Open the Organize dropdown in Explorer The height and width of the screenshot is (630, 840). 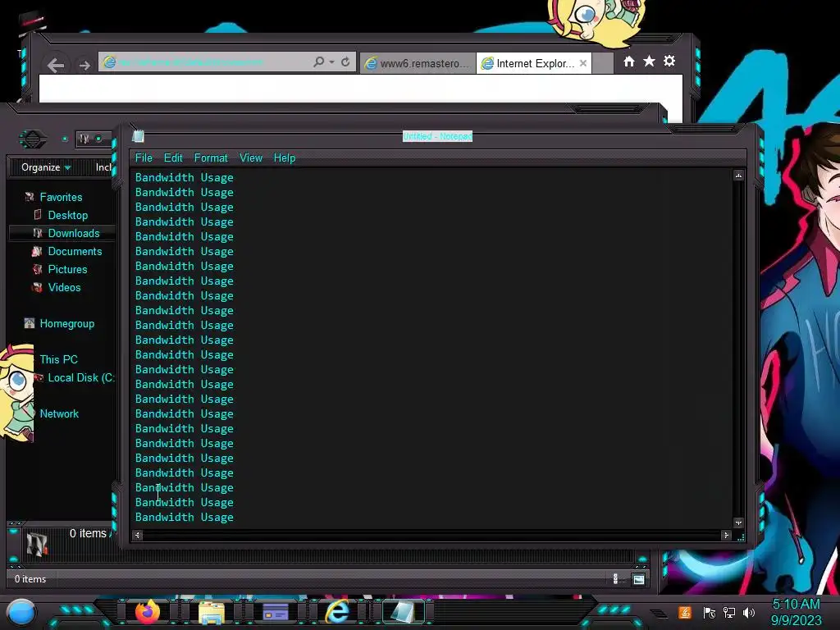[x=46, y=167]
